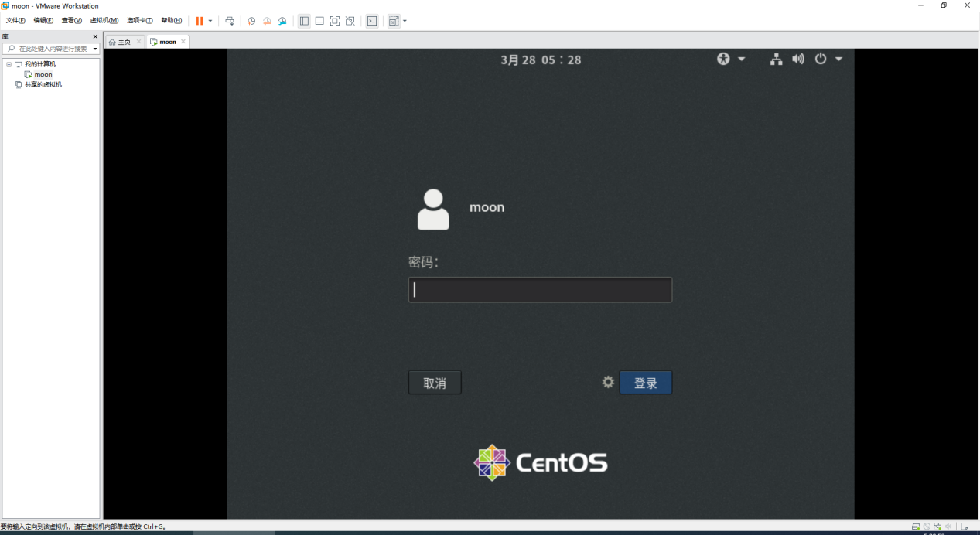Screen dimensions: 980x535
Task: Toggle the thumbnail bar view
Action: 319,21
